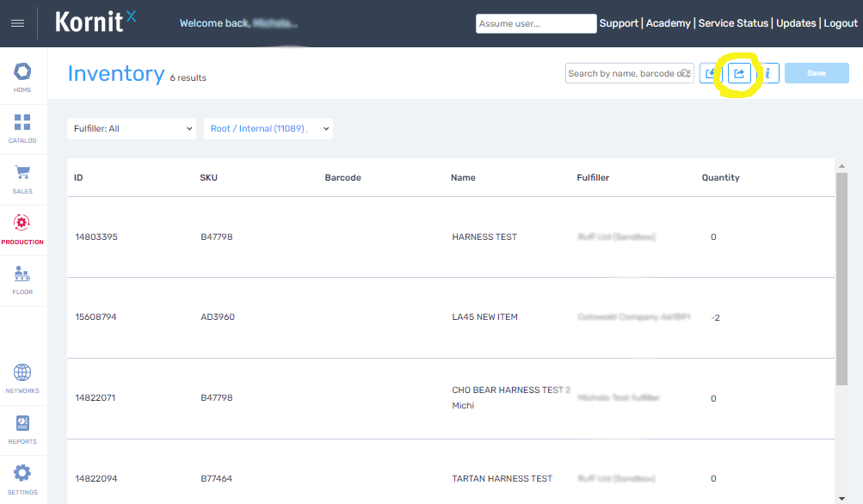Image resolution: width=863 pixels, height=504 pixels.
Task: Open the Sales cart section
Action: point(22,180)
